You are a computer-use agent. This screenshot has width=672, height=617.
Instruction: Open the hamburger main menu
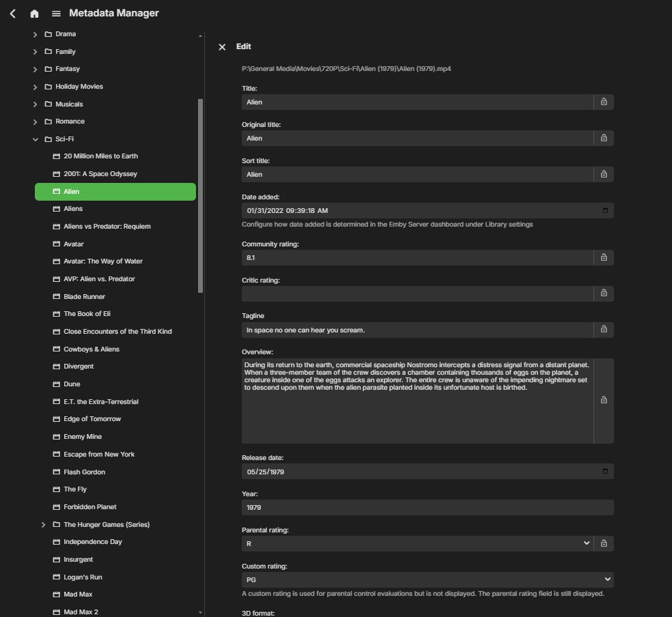56,13
